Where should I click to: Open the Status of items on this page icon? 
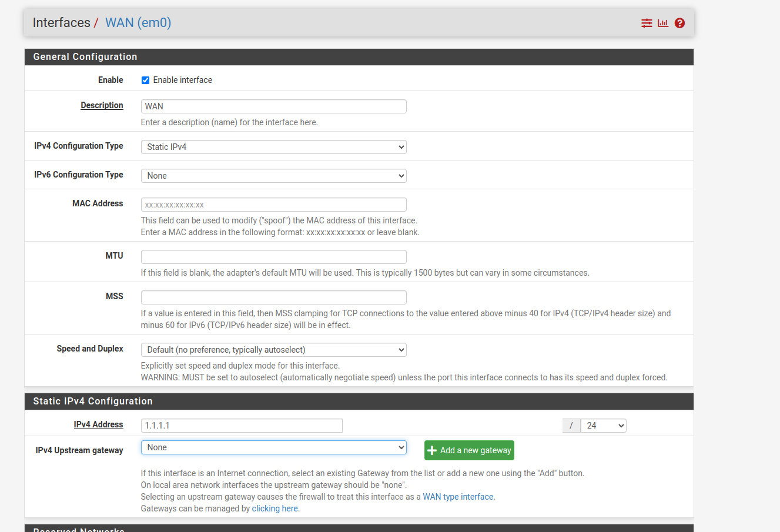[663, 23]
